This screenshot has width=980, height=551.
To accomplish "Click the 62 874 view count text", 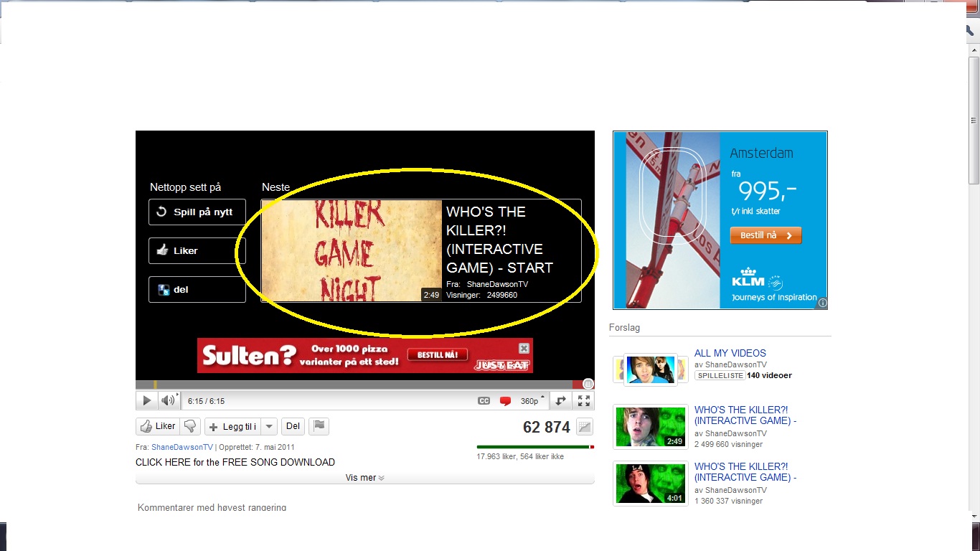I will pos(547,427).
